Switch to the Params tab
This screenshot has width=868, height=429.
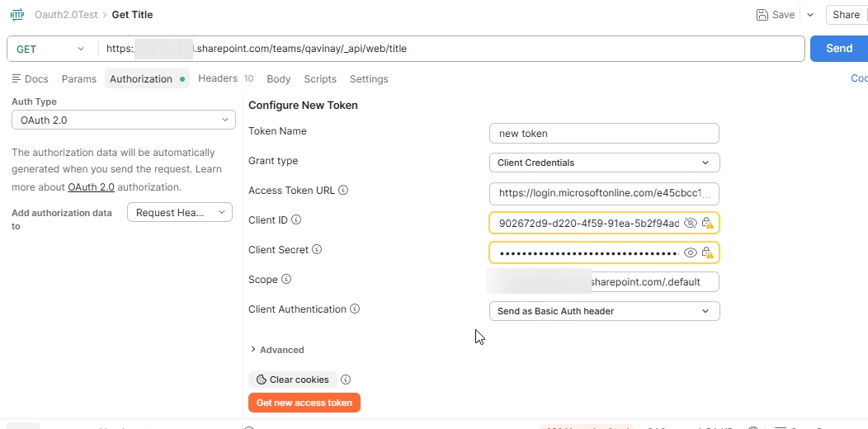click(79, 79)
